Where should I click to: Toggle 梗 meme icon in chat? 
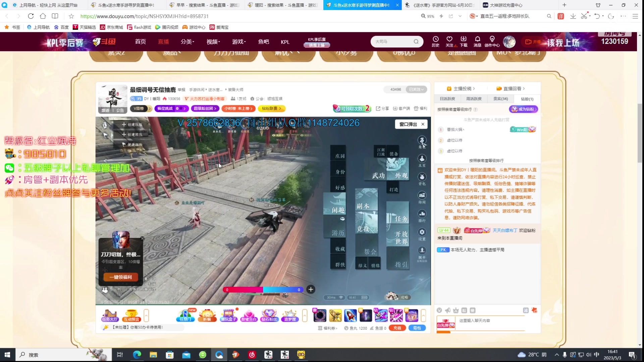[x=472, y=310]
